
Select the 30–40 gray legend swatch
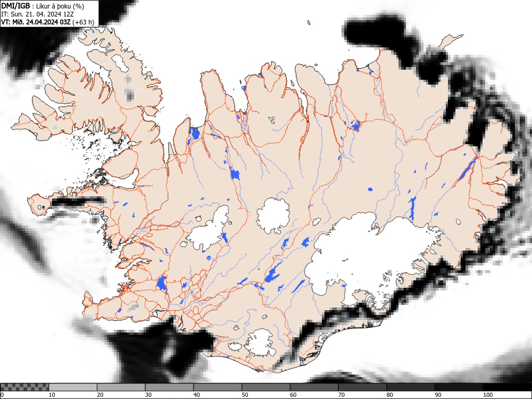pyautogui.click(x=169, y=387)
